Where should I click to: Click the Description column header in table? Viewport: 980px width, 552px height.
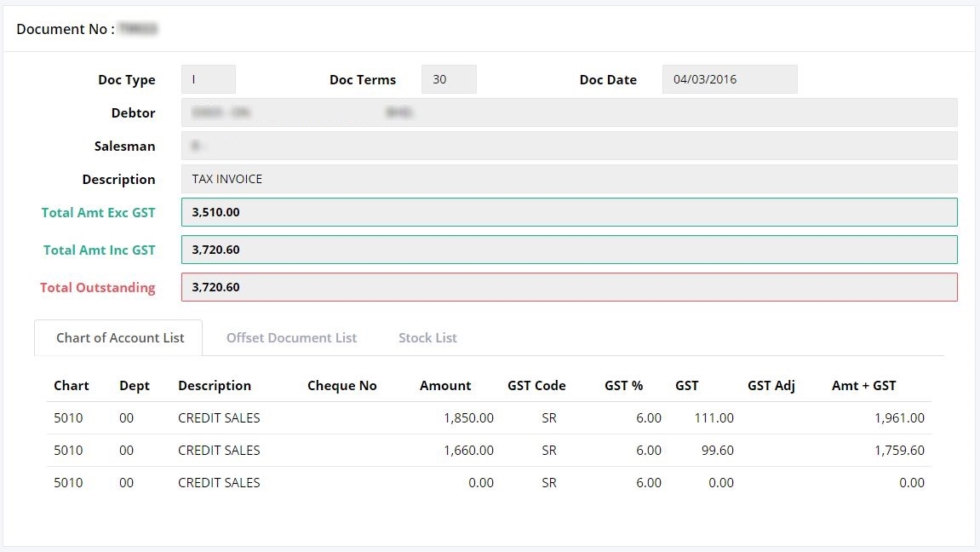pyautogui.click(x=215, y=386)
